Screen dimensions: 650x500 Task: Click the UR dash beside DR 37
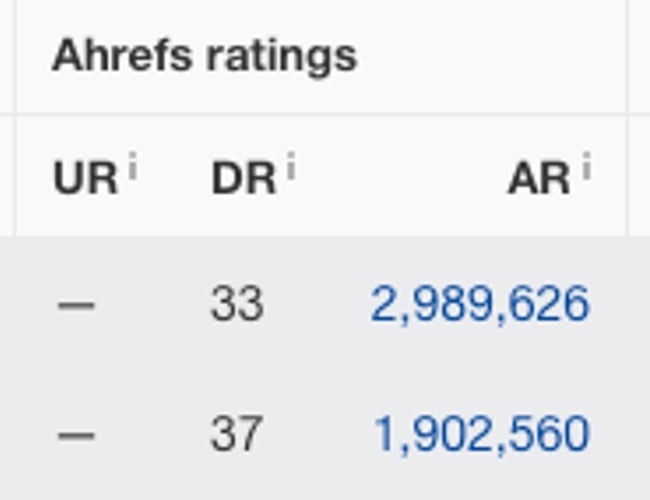[x=77, y=435]
